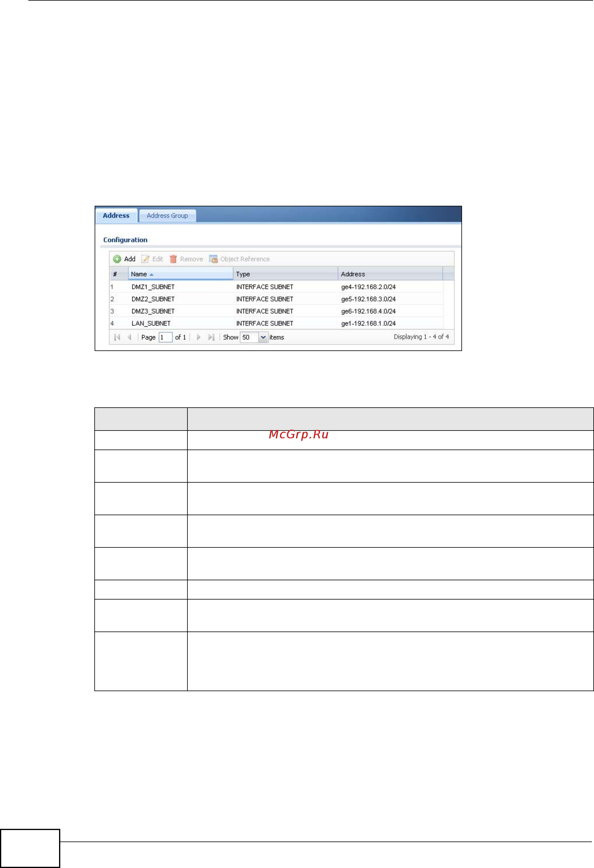Image resolution: width=594 pixels, height=868 pixels.
Task: Select the DMZ3_SUBNET row
Action: pyautogui.click(x=276, y=311)
